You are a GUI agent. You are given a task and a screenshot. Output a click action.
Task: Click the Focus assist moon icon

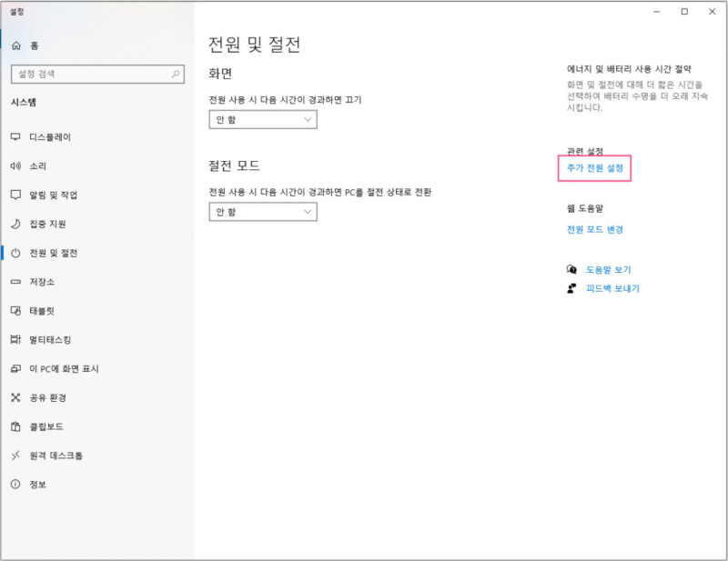tap(15, 224)
